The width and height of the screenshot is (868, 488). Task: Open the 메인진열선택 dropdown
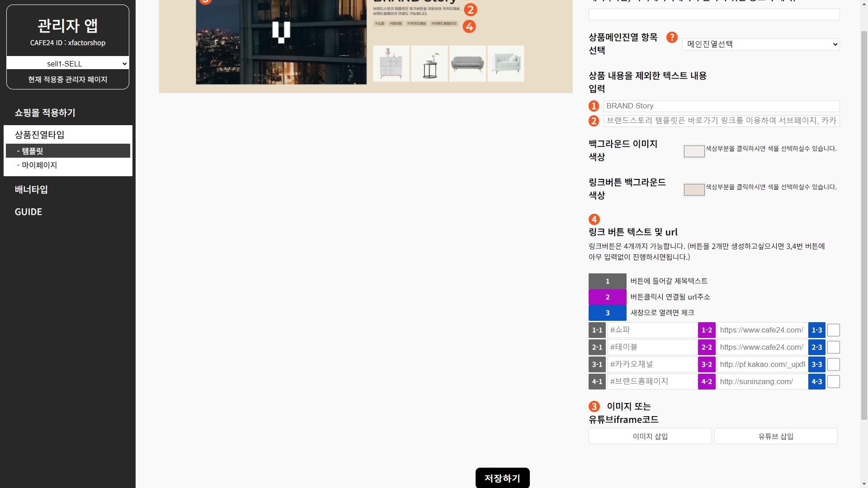(x=760, y=44)
